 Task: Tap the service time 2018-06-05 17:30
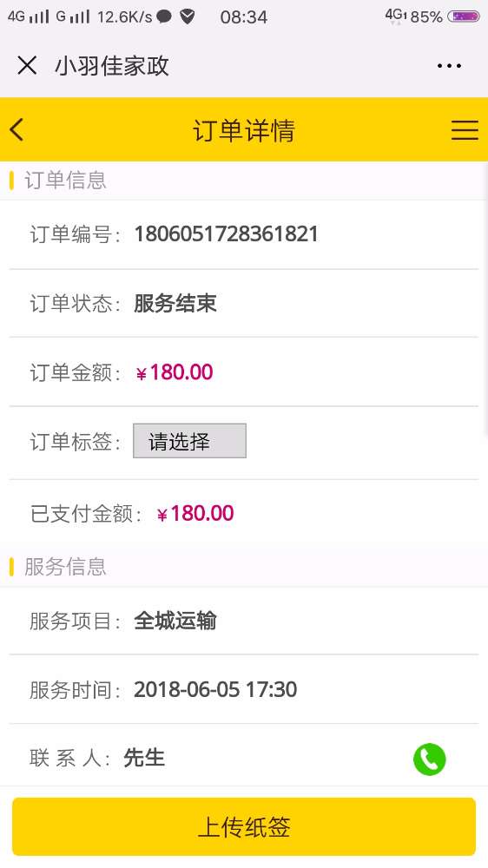click(x=215, y=690)
